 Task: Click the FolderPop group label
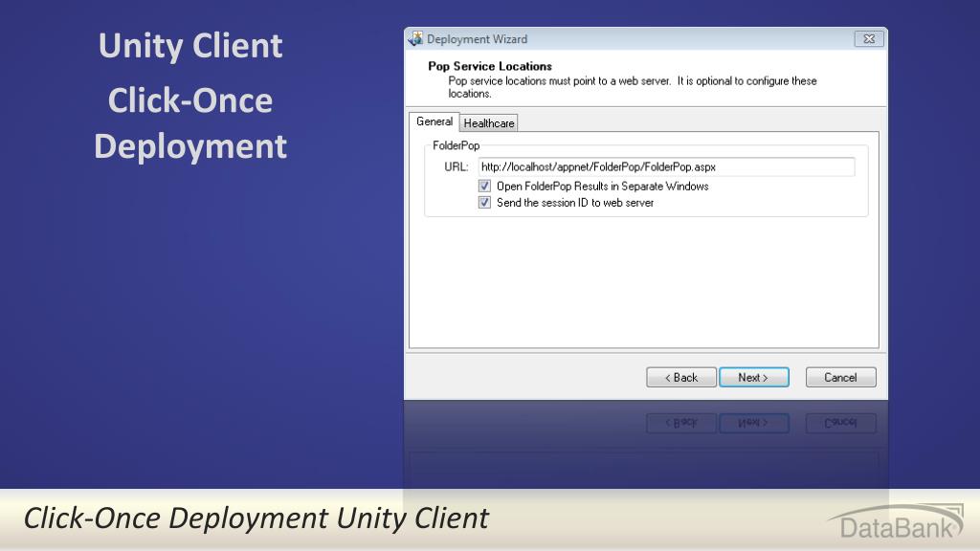457,145
